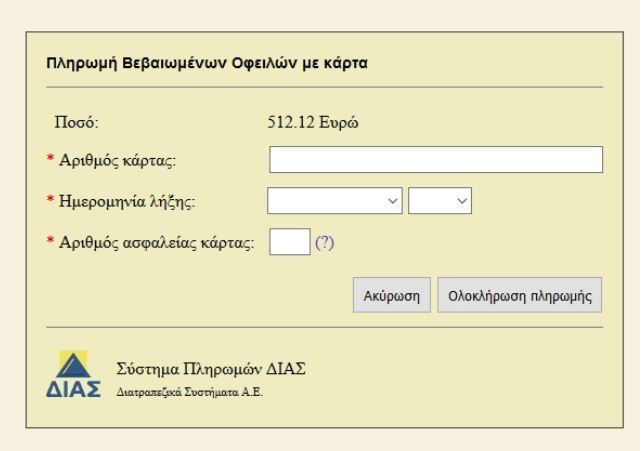Open the expiry month dropdown

tap(335, 201)
